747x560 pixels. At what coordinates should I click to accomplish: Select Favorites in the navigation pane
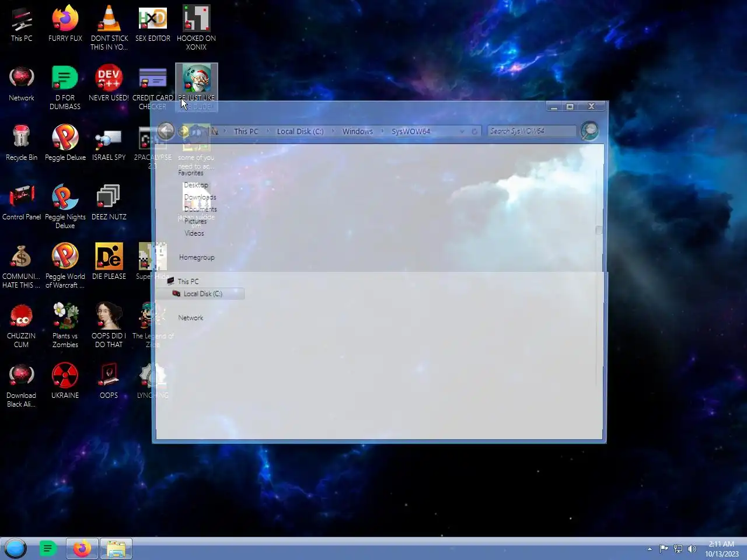click(191, 173)
